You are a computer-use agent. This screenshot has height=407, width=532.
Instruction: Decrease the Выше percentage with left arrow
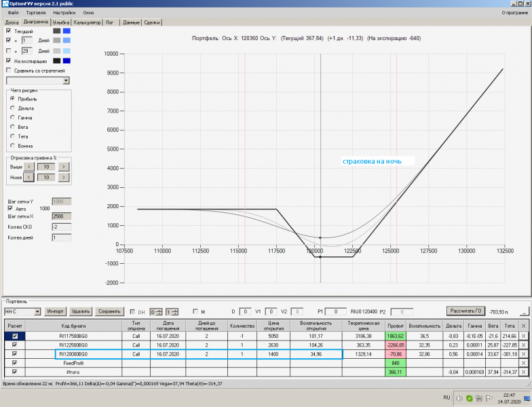(x=28, y=167)
